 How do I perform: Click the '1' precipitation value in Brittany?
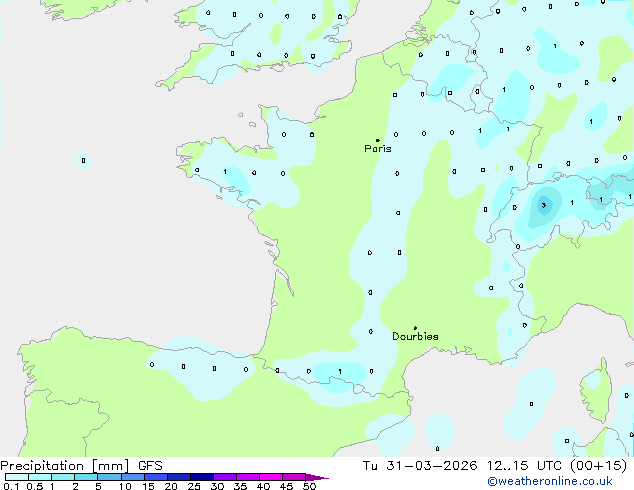coord(225,172)
